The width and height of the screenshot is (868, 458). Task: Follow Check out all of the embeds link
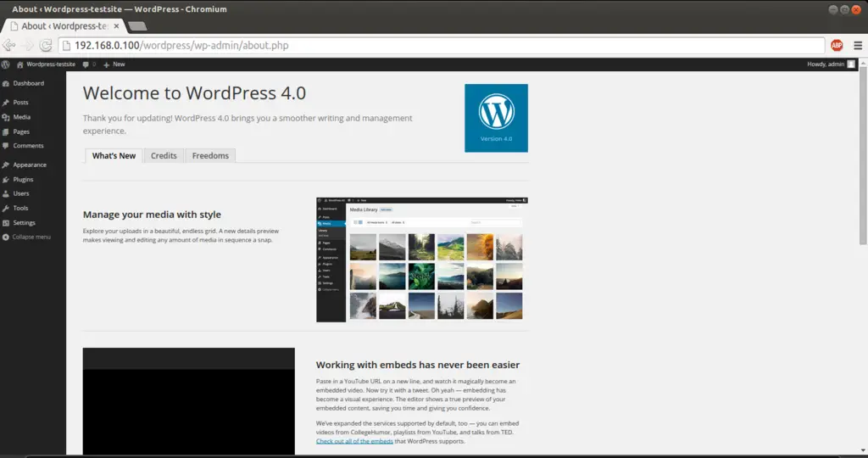pos(354,441)
